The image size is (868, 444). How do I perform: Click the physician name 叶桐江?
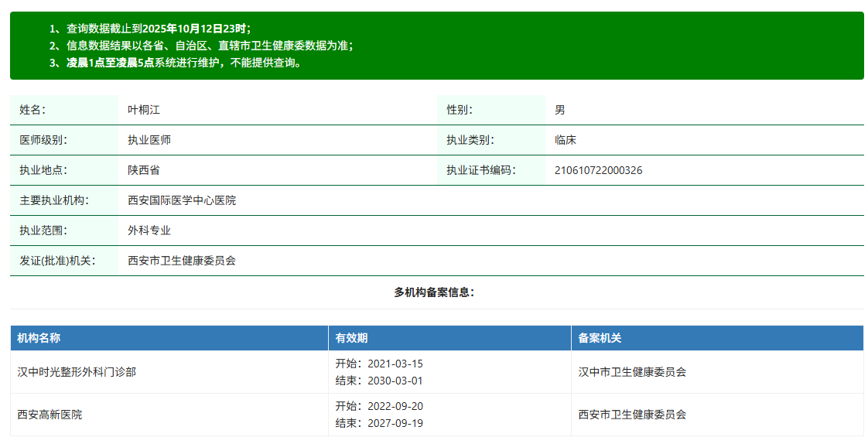[x=144, y=110]
